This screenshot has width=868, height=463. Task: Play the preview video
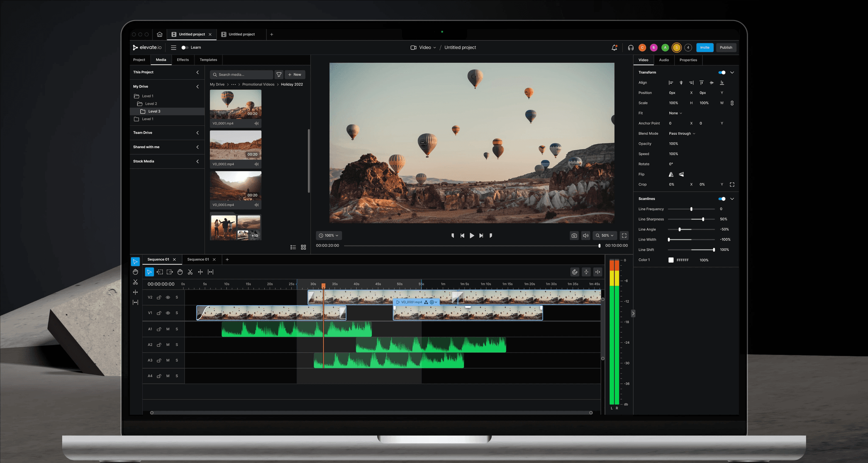[472, 235]
